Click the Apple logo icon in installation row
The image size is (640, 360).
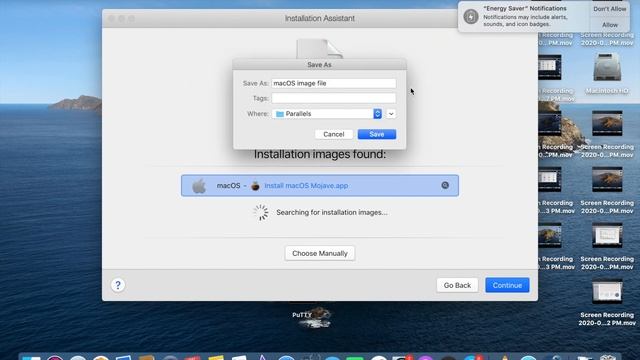199,186
